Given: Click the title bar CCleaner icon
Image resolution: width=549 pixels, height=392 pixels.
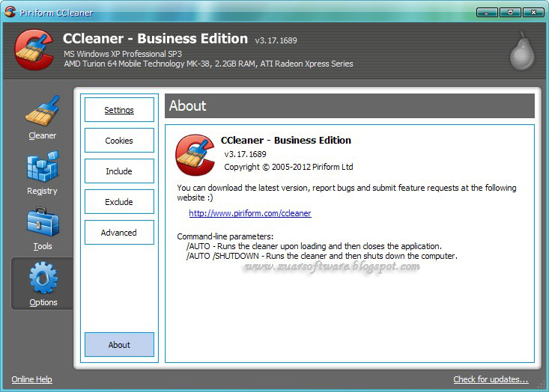Looking at the screenshot, I should coord(10,11).
